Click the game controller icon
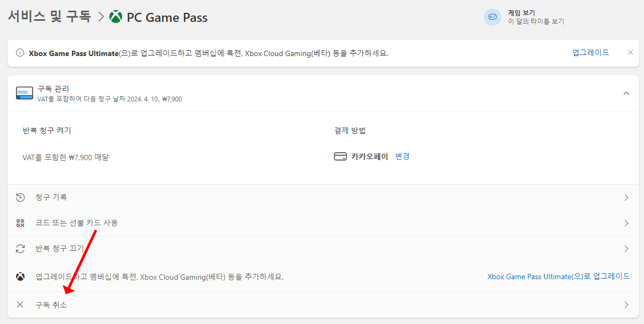Image resolution: width=644 pixels, height=324 pixels. [492, 17]
